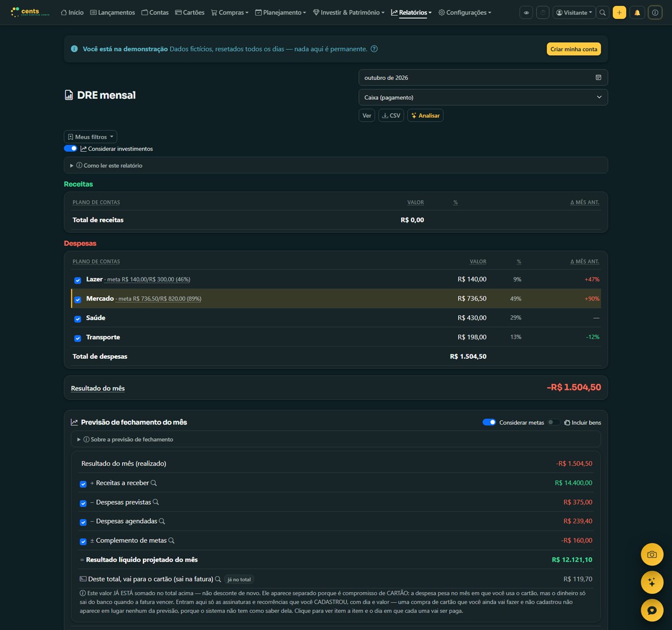Open the Relatórios menu
Screen dimensions: 672x630
pos(411,13)
